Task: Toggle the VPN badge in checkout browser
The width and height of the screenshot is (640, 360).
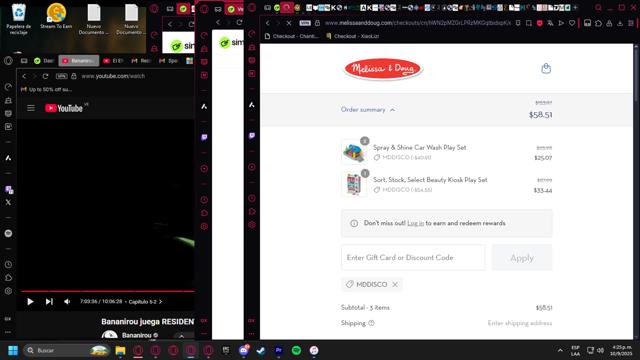Action: (x=305, y=23)
